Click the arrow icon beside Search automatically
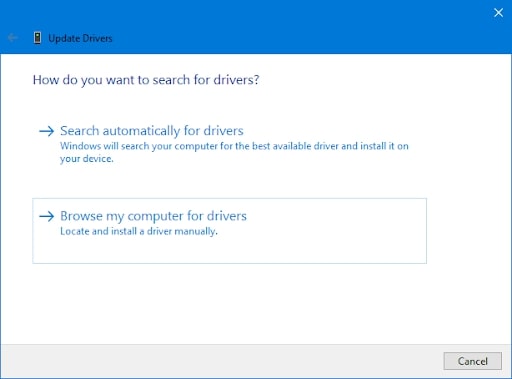 (x=47, y=131)
